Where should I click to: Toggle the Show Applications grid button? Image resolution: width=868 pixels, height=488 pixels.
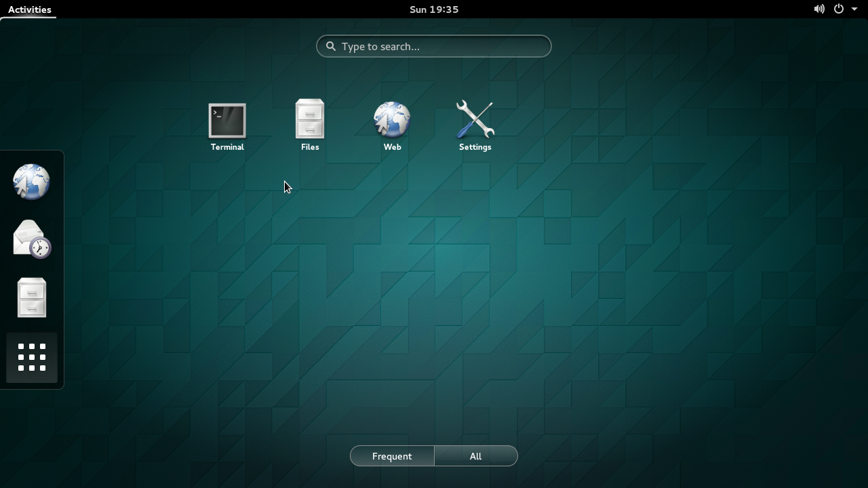[x=32, y=357]
